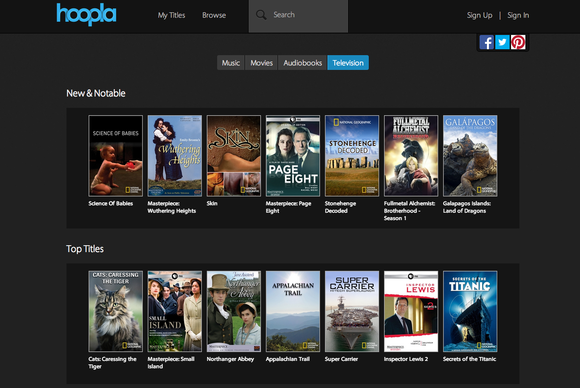Focus the Search input field
580x388 pixels.
[298, 16]
